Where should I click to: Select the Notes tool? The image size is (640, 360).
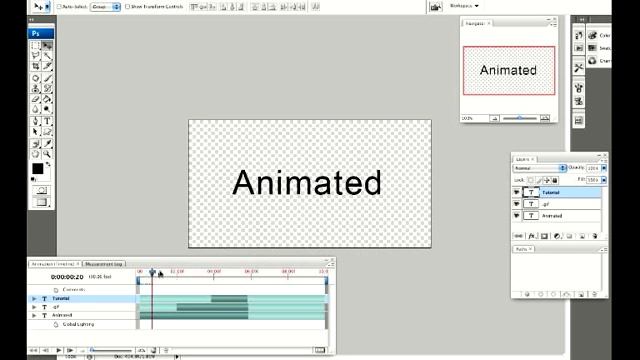pyautogui.click(x=36, y=143)
